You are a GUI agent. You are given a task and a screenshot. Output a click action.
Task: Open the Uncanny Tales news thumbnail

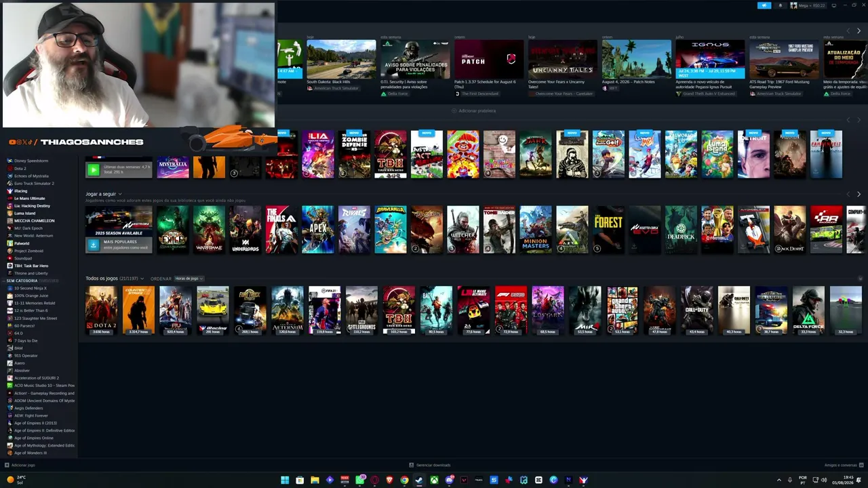tap(563, 60)
